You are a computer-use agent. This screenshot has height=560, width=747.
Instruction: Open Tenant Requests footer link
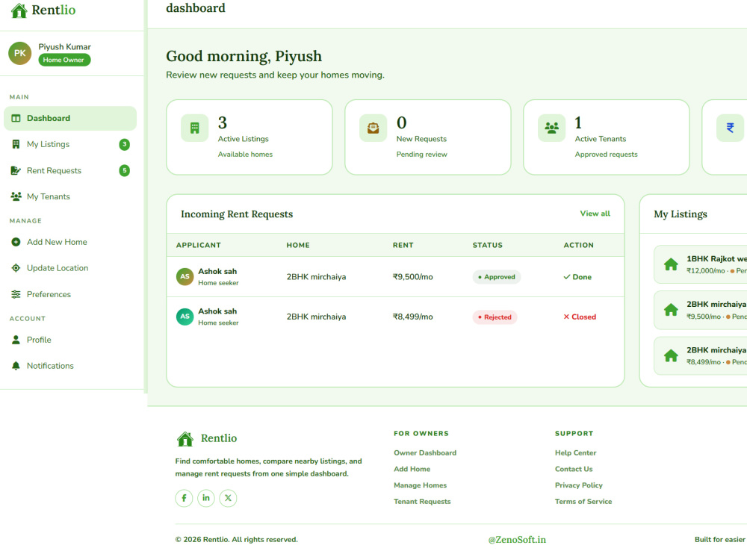[x=422, y=502]
